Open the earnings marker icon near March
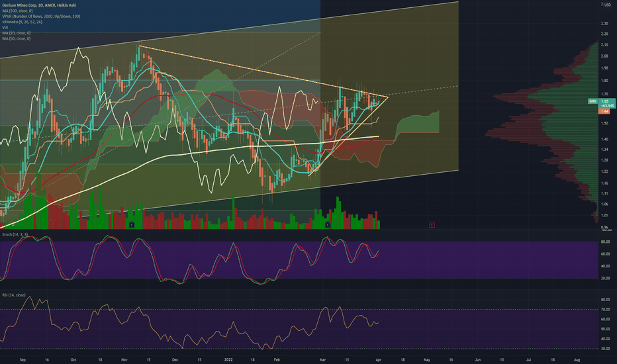 tap(328, 225)
